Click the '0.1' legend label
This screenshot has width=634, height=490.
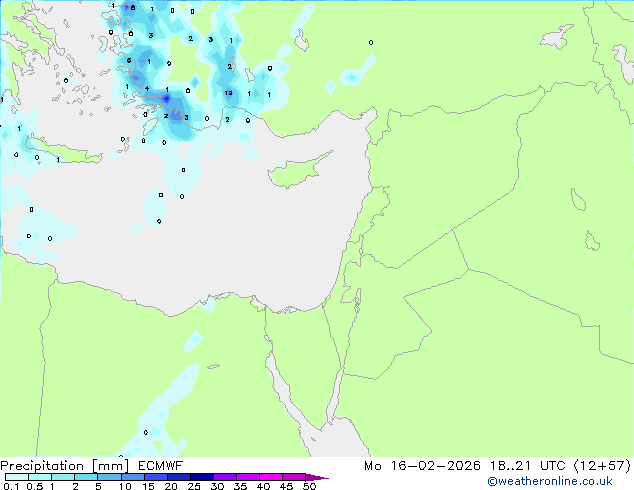(10, 486)
